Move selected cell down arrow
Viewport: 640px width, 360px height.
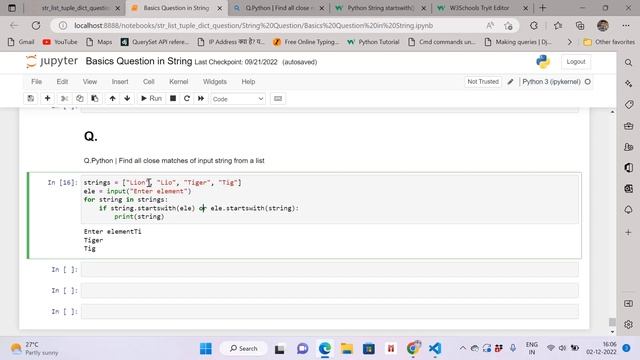[127, 98]
